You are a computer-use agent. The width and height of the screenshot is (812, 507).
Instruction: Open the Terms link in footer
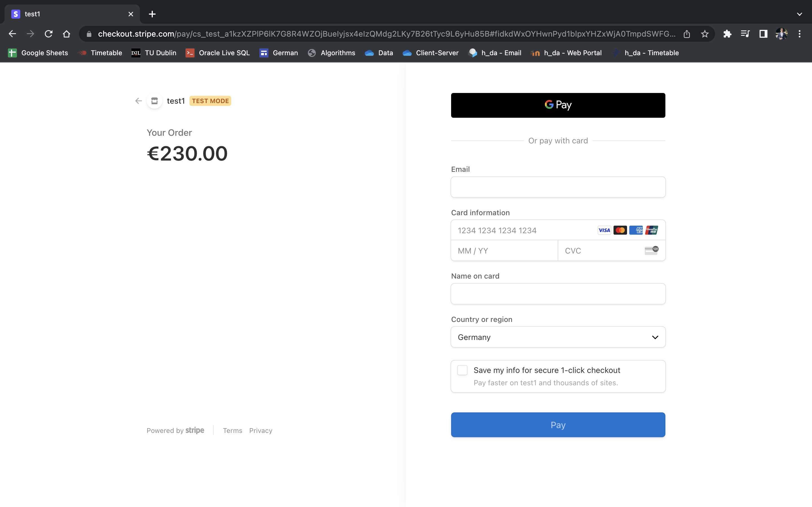click(232, 431)
